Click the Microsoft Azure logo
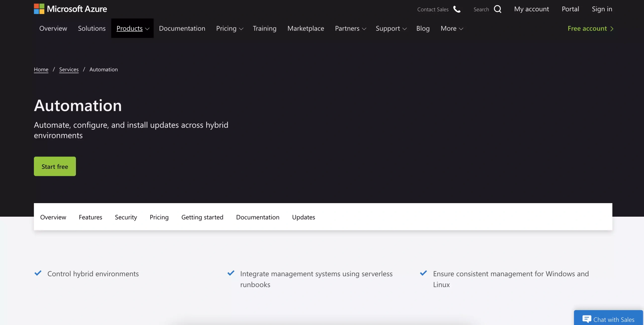The image size is (644, 325). (x=70, y=9)
